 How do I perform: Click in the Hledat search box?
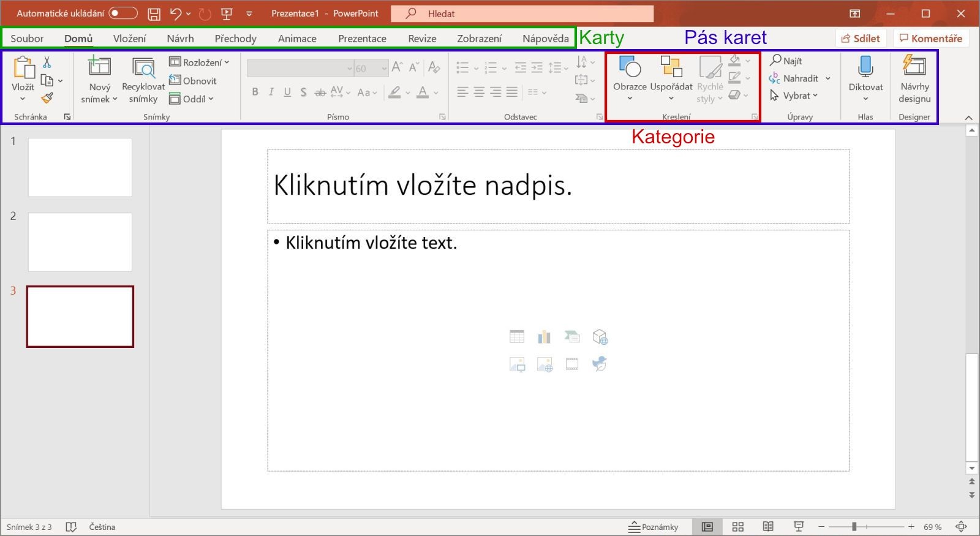pyautogui.click(x=522, y=13)
